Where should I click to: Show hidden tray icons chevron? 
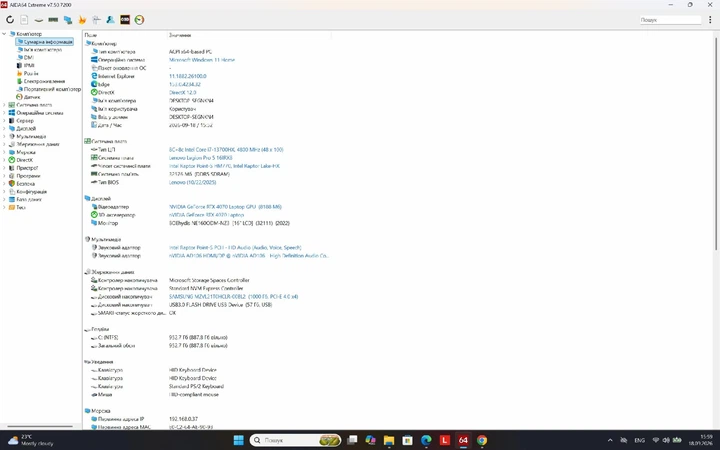[610, 440]
